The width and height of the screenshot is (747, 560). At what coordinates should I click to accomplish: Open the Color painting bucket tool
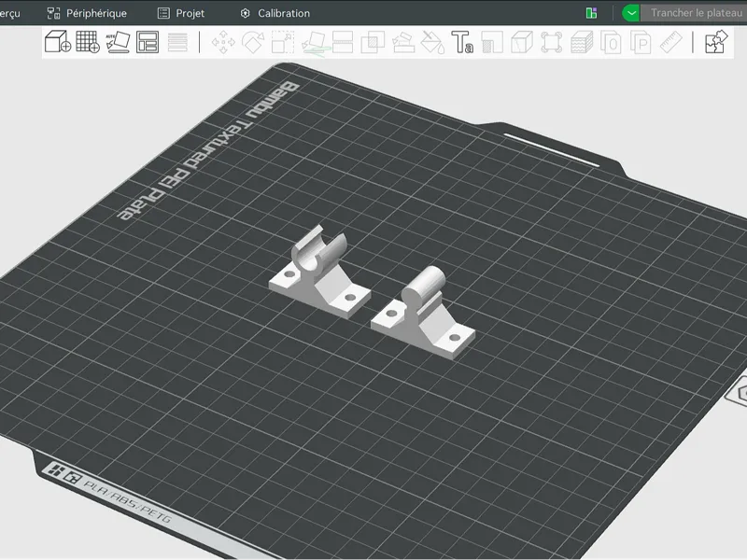click(x=432, y=42)
